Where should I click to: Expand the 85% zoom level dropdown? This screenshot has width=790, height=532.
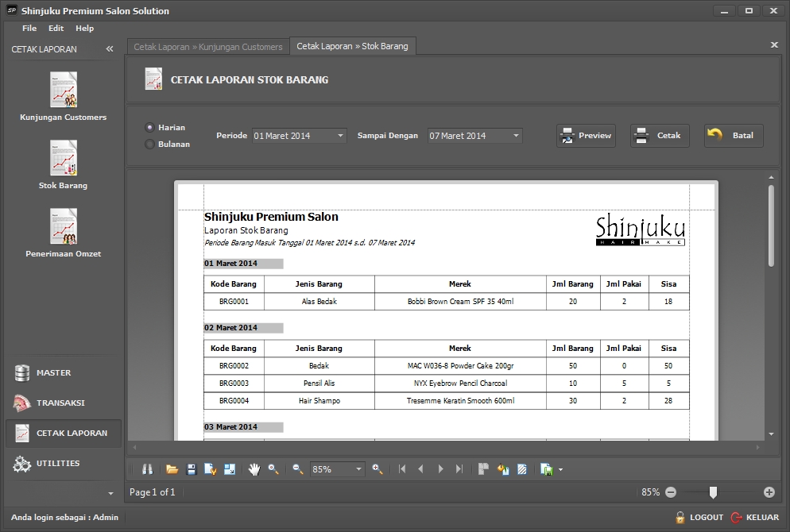click(358, 469)
